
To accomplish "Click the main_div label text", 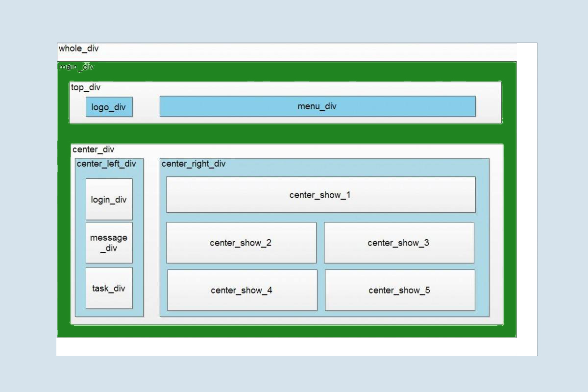I will (76, 67).
